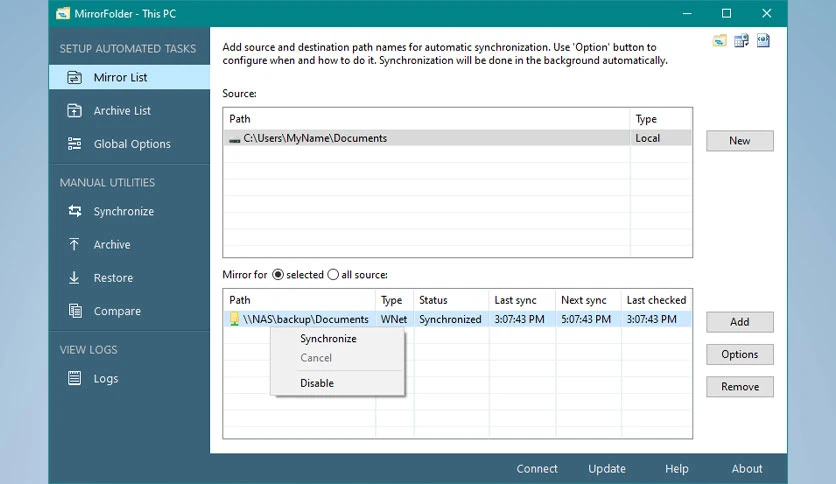This screenshot has height=484, width=836.
Task: Open the Compare utility in sidebar
Action: coord(129,311)
